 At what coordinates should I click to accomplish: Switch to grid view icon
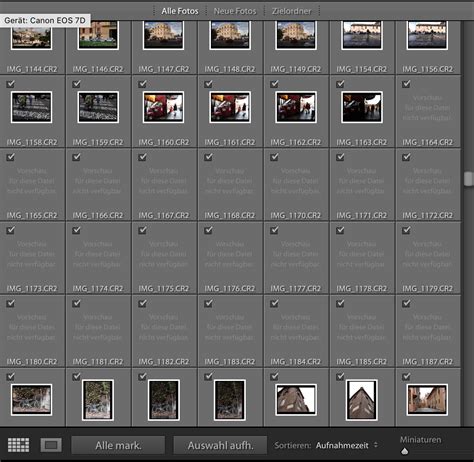coord(18,445)
